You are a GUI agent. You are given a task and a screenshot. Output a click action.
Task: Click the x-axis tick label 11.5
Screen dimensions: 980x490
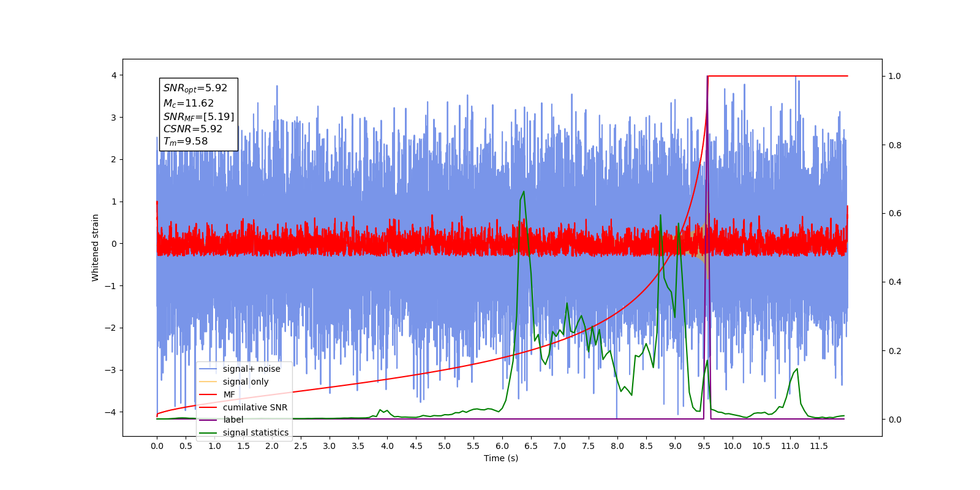(x=819, y=446)
